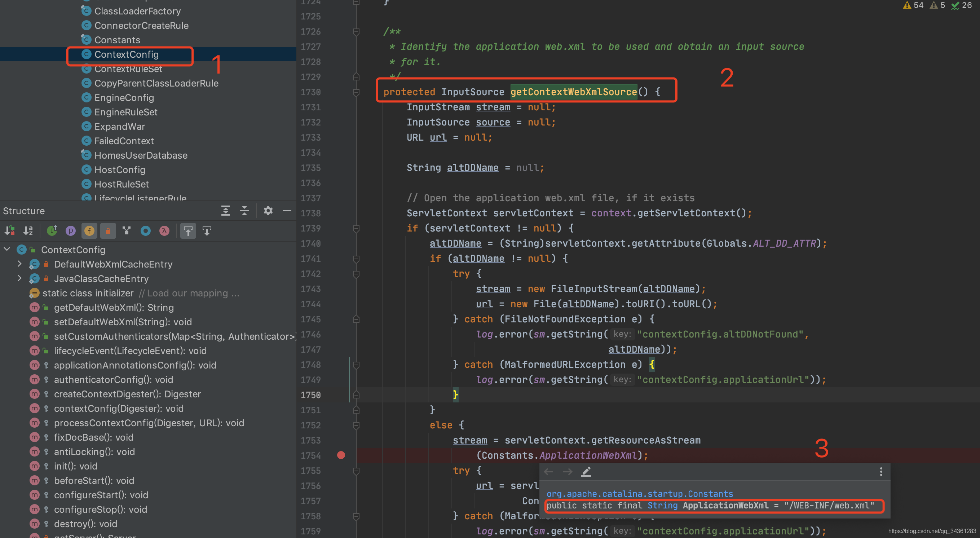980x538 pixels.
Task: Fold the getContextWebXmlSource method at line 1730
Action: pyautogui.click(x=356, y=92)
